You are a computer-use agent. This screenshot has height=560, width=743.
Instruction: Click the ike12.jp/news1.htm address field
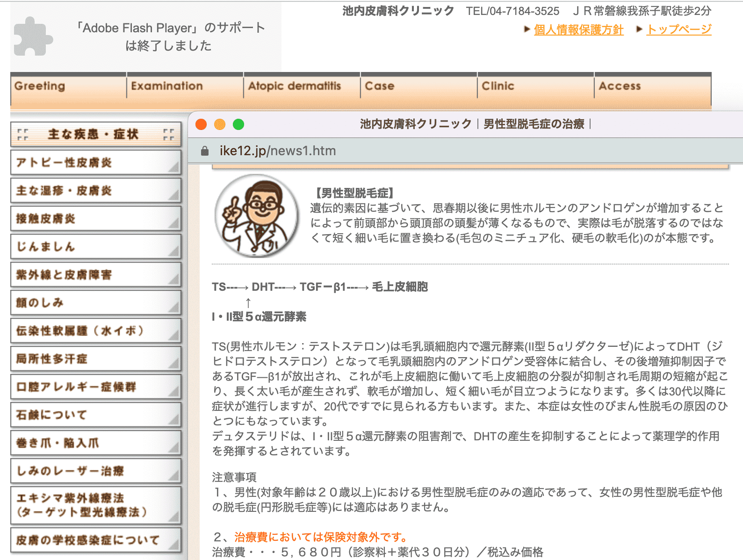point(278,151)
